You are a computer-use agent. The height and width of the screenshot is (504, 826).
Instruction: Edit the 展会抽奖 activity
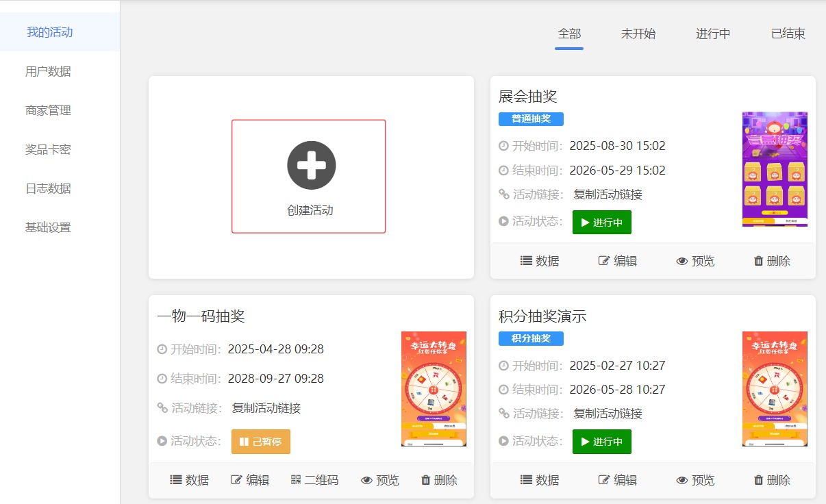618,261
